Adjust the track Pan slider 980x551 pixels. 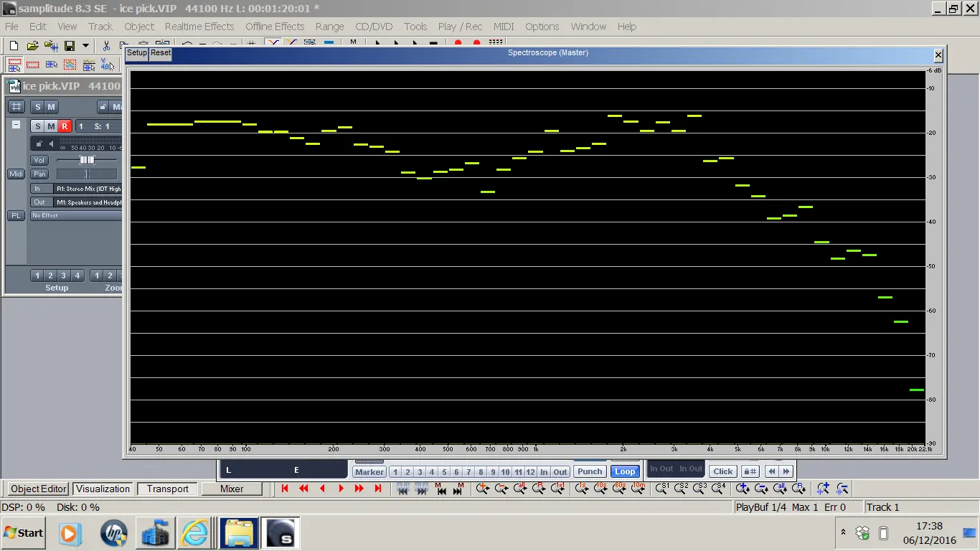point(87,174)
